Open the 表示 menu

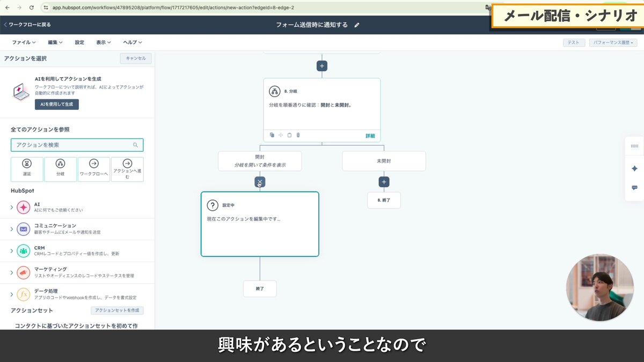(103, 42)
